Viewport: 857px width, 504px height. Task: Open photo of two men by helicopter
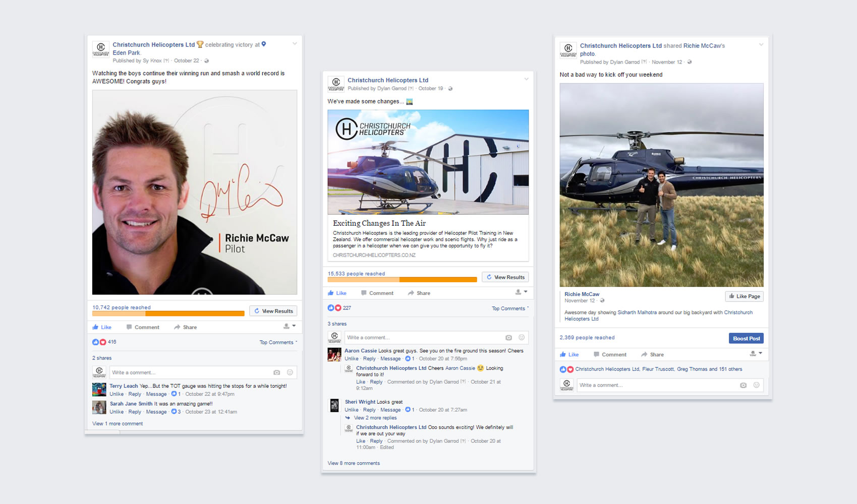[x=661, y=185]
